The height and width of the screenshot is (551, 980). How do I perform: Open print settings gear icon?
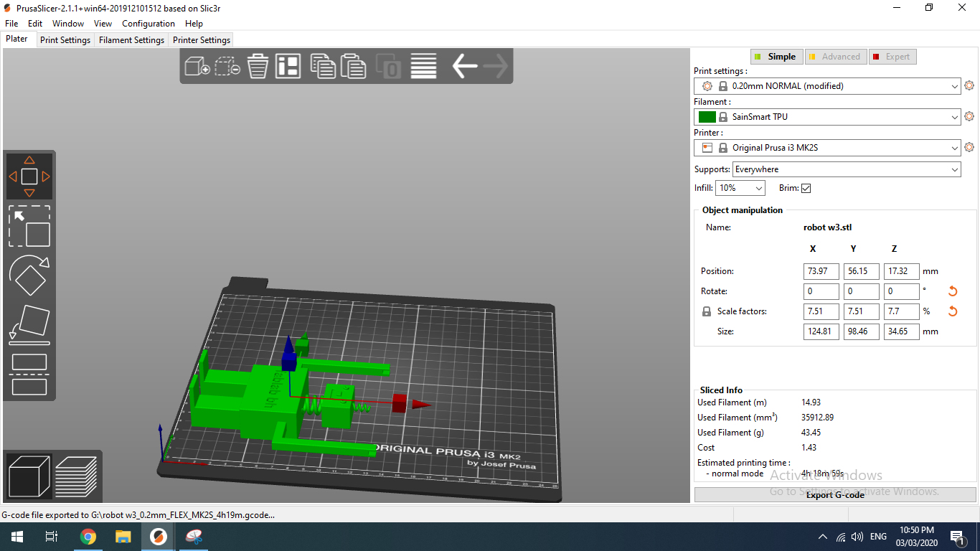(969, 85)
